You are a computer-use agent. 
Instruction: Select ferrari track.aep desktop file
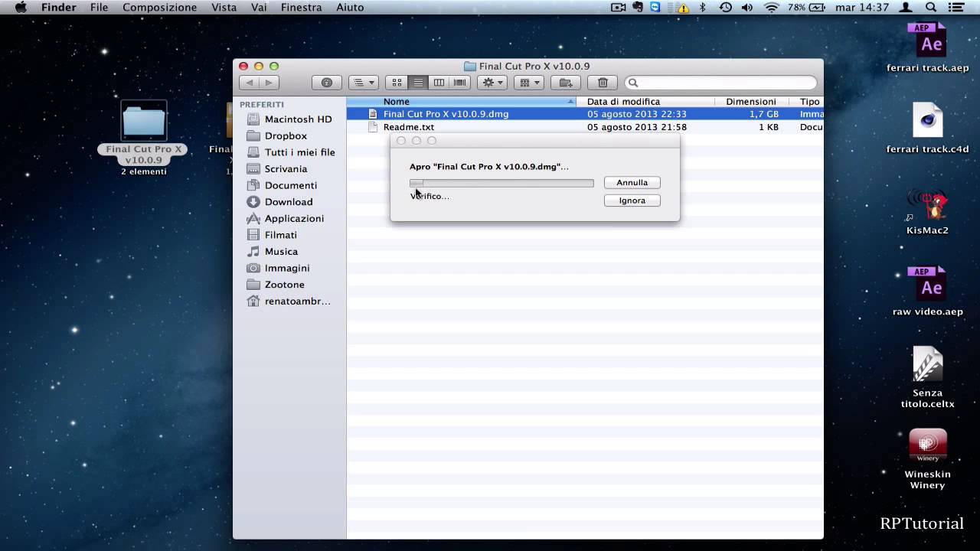pos(927,48)
